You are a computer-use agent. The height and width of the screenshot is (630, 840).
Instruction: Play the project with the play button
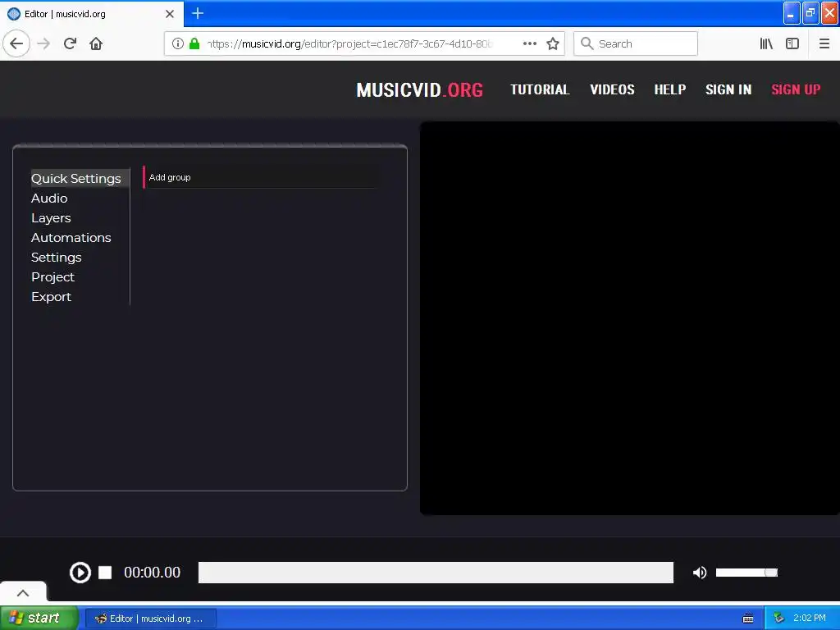[80, 573]
